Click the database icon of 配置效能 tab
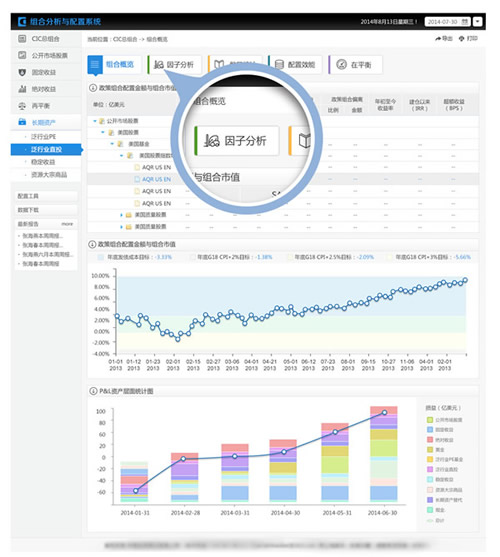 [279, 64]
